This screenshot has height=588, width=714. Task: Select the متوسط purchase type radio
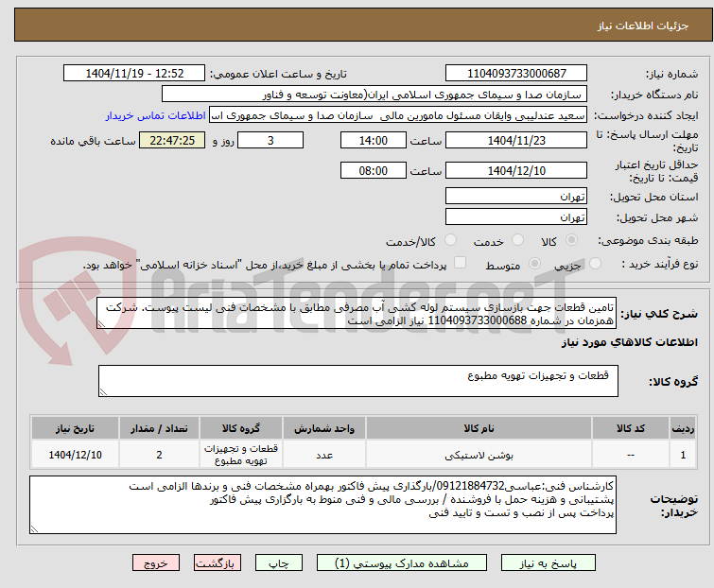(x=534, y=264)
